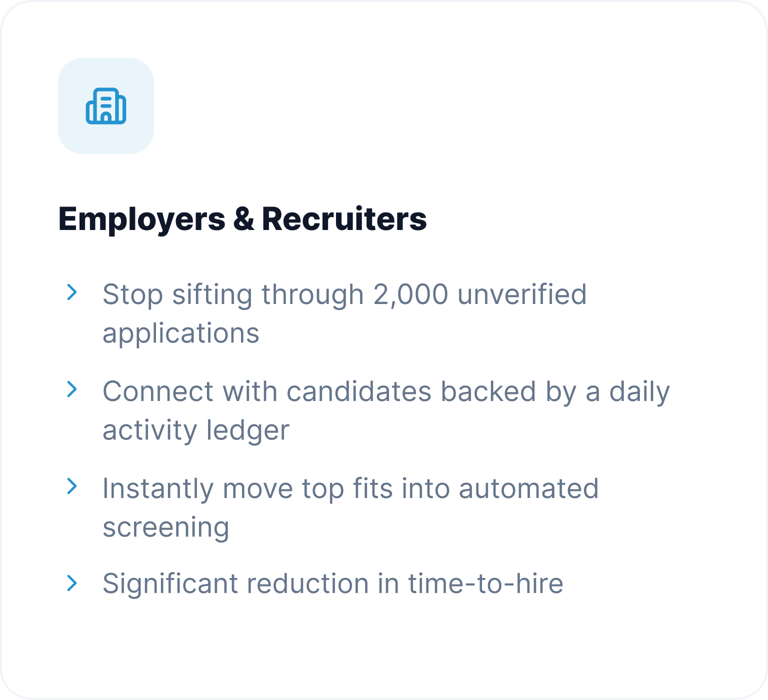Click the word "daily" in the second bullet
Screen dimensions: 768x700
639,391
